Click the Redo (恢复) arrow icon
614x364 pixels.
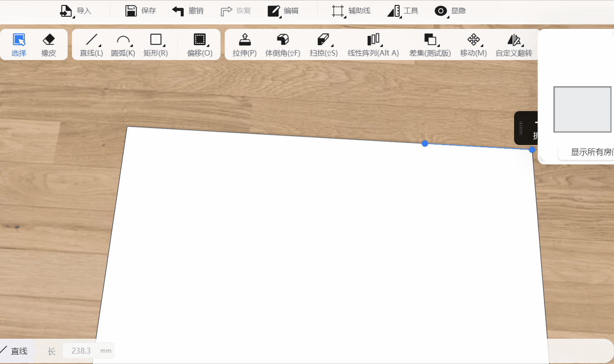[226, 11]
